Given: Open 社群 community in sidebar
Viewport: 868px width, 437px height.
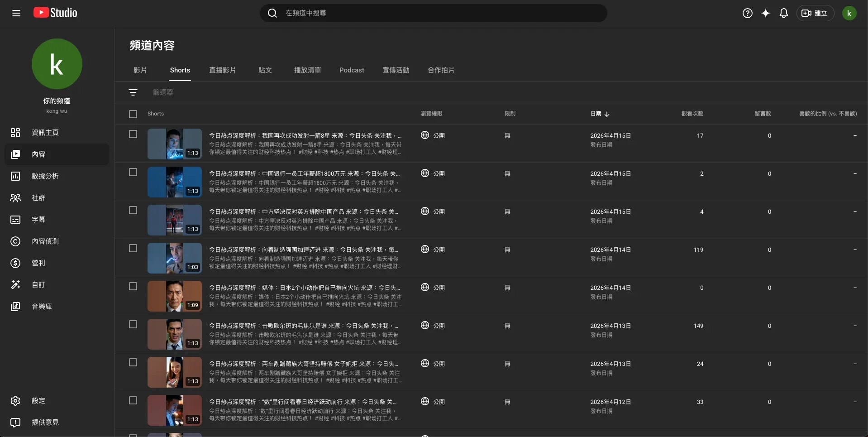Looking at the screenshot, I should [x=57, y=198].
